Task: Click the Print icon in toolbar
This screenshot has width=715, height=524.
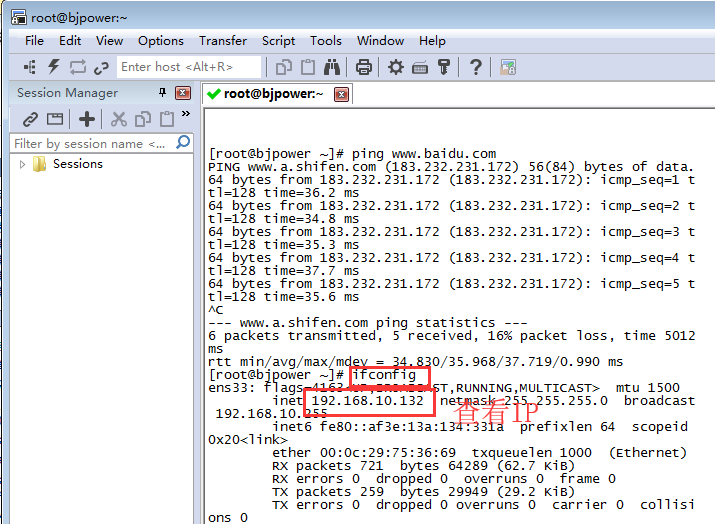Action: click(x=364, y=67)
